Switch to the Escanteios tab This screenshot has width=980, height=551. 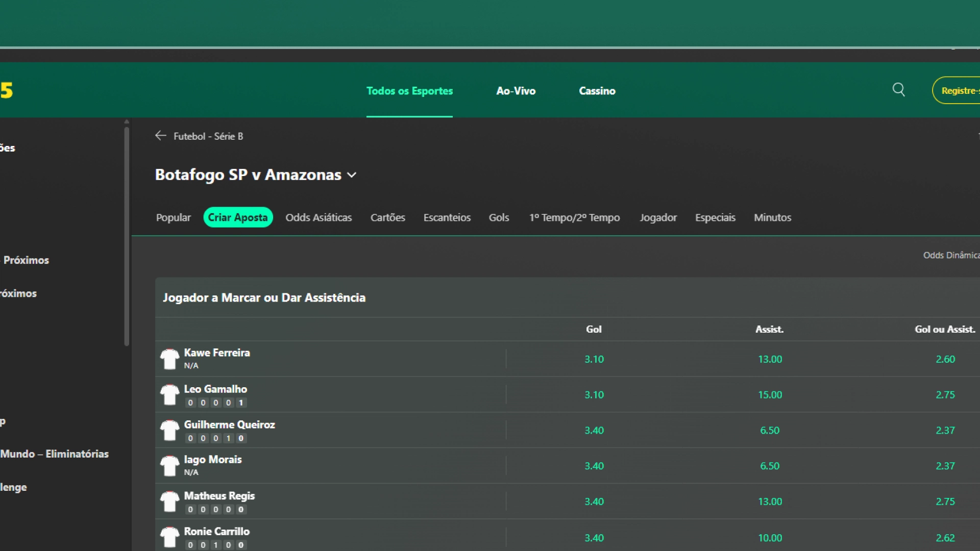pos(447,217)
